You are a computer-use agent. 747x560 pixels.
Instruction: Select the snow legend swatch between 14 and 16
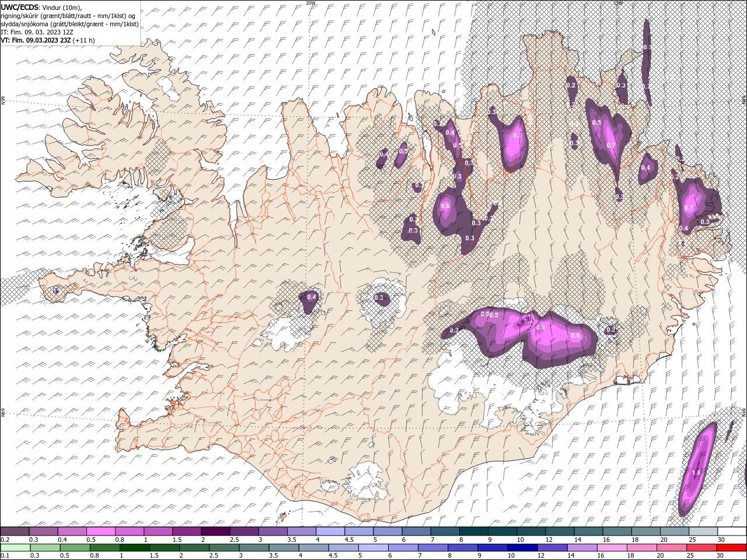[589, 531]
